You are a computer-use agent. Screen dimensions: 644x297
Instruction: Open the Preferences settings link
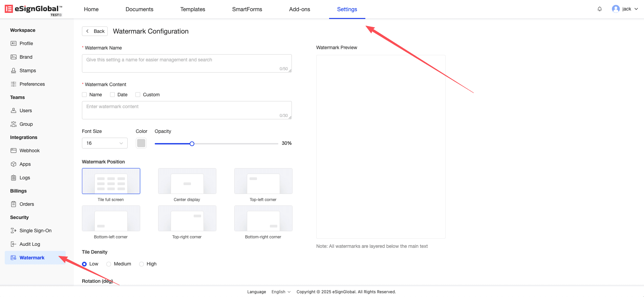pos(32,84)
